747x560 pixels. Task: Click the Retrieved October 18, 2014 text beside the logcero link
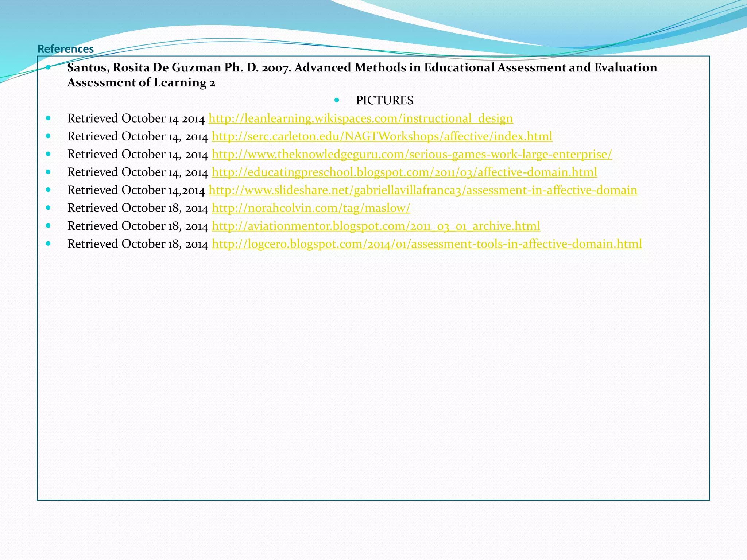(x=138, y=244)
